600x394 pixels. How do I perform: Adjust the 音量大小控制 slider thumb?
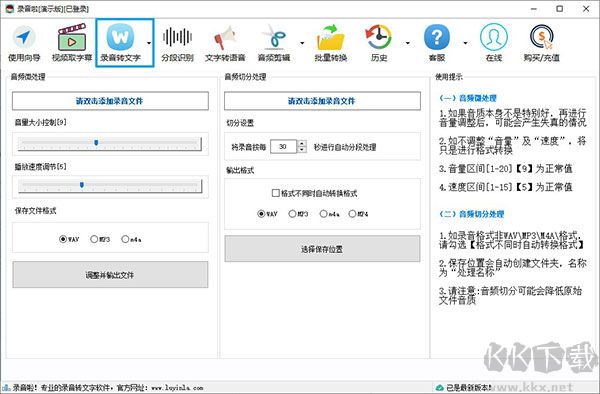(x=96, y=143)
